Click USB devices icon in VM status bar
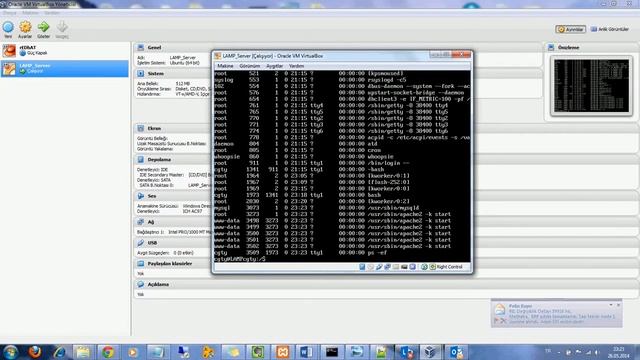640x360 pixels. [379, 267]
